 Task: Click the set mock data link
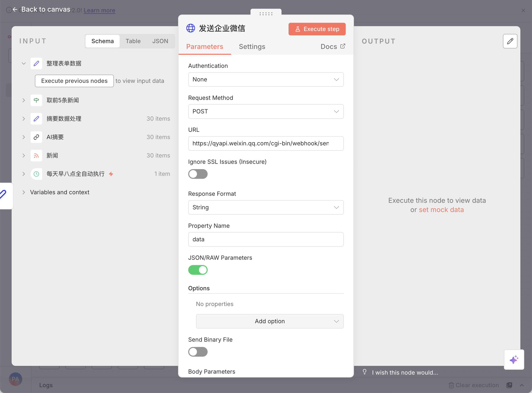pos(441,210)
